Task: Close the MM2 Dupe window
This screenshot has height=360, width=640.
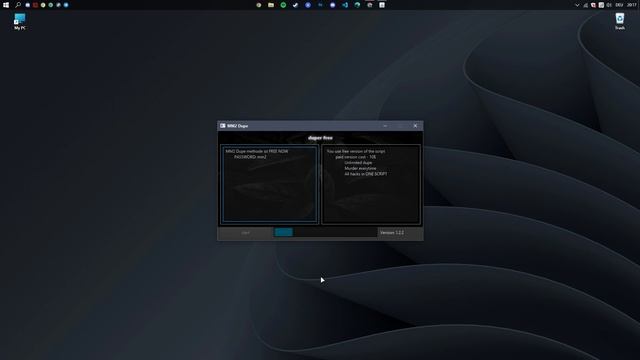Action: pyautogui.click(x=415, y=126)
